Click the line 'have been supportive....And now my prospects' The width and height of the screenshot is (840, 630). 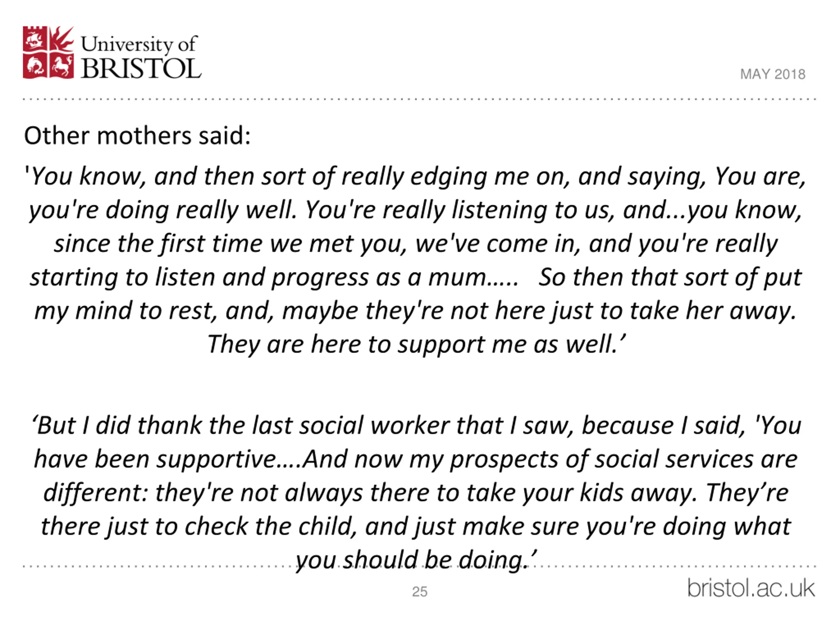[x=416, y=459]
